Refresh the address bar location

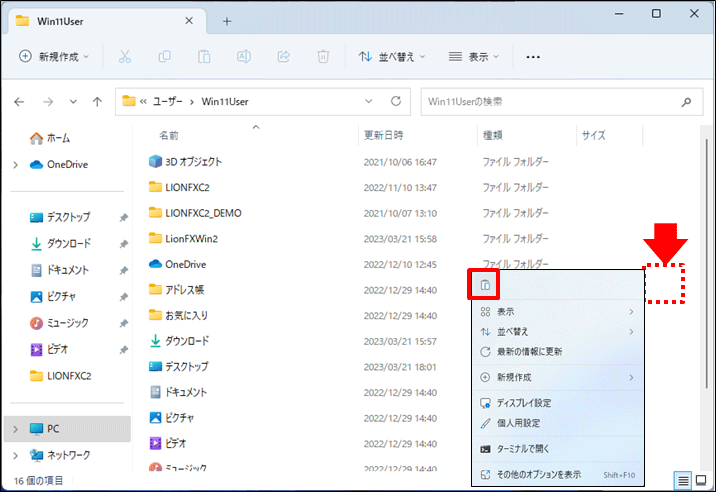[x=396, y=101]
